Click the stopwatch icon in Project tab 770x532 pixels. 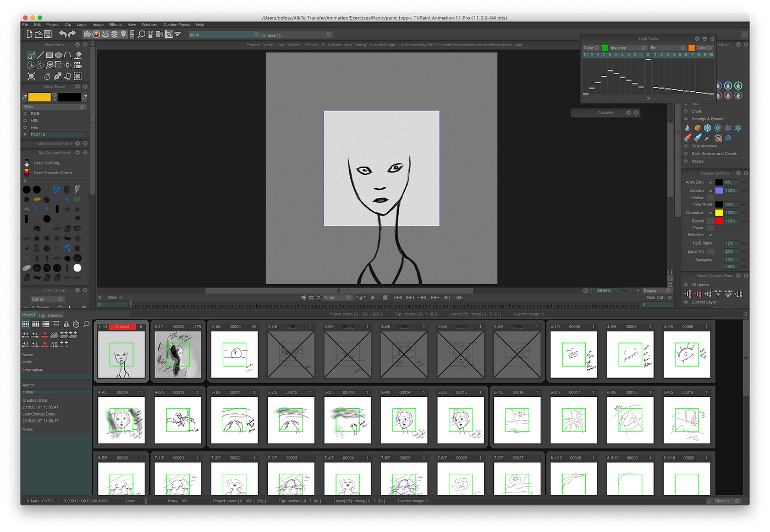(76, 324)
